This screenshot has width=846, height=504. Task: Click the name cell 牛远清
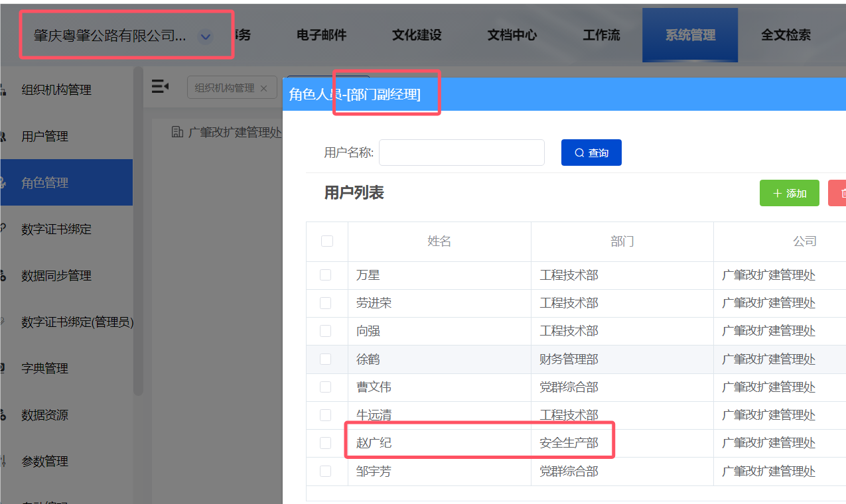pos(374,415)
